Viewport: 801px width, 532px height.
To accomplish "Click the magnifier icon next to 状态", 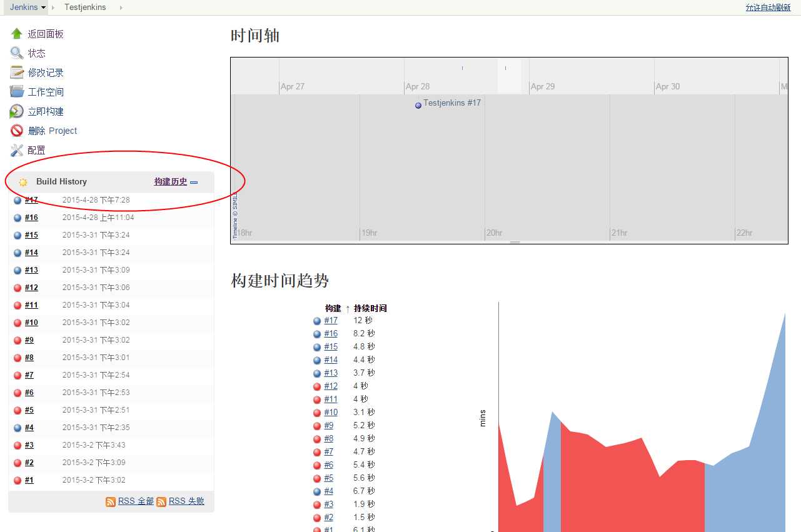I will [17, 53].
